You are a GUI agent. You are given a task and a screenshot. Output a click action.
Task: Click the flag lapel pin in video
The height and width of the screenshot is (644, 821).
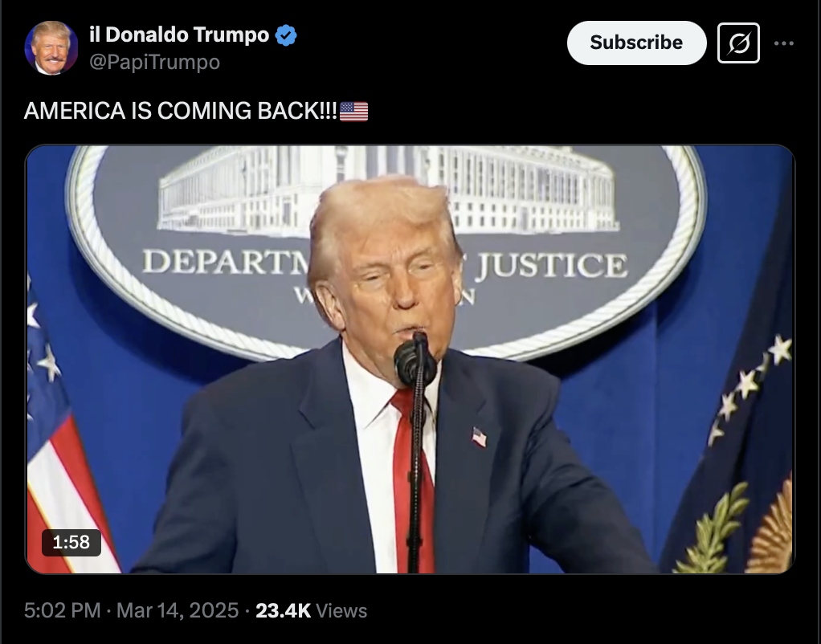pyautogui.click(x=479, y=437)
